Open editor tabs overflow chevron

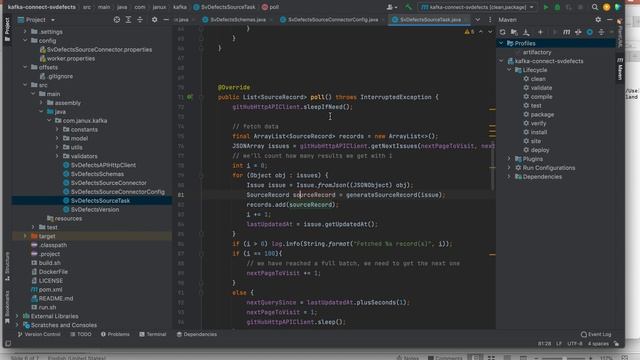pos(478,20)
